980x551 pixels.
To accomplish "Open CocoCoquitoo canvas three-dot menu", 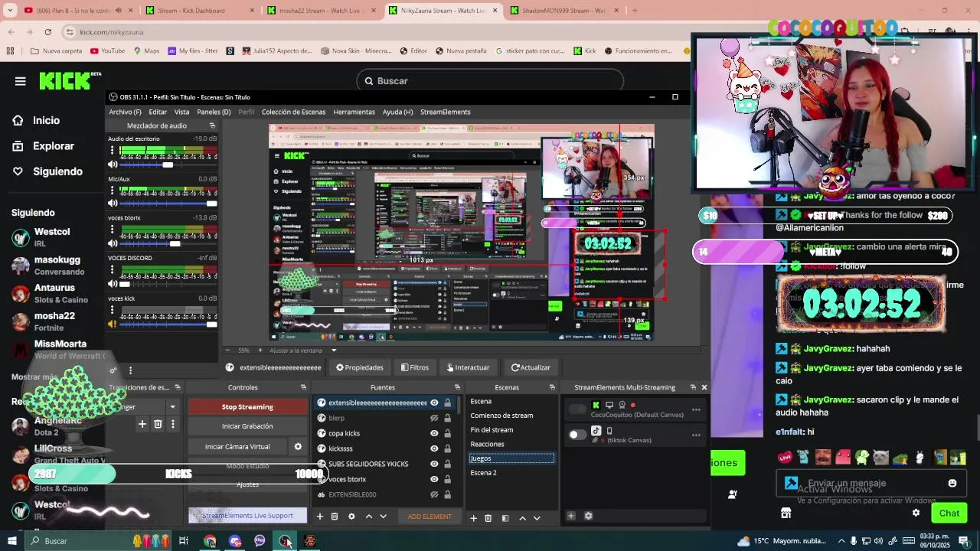I will (696, 409).
